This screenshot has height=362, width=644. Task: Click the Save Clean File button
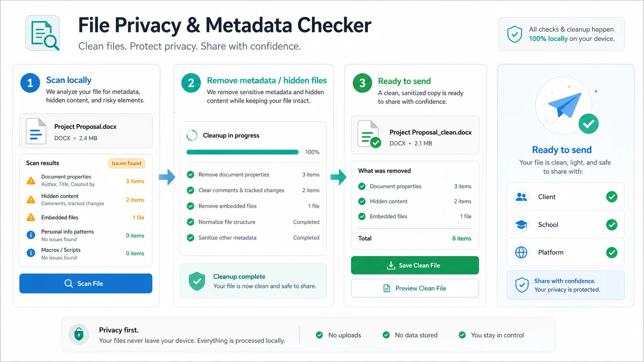coord(415,265)
